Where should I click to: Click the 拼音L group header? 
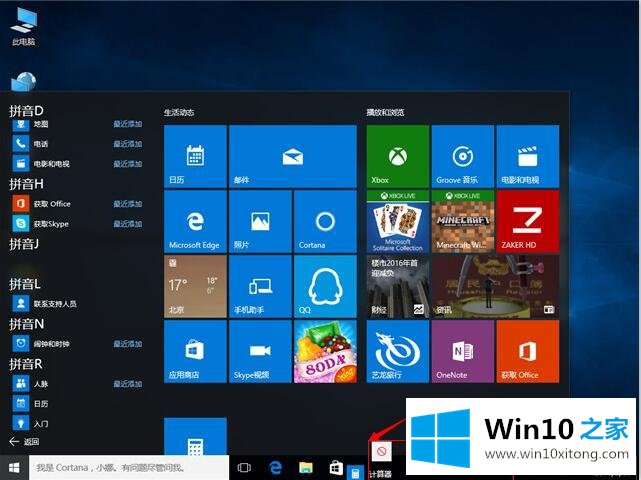pos(25,284)
